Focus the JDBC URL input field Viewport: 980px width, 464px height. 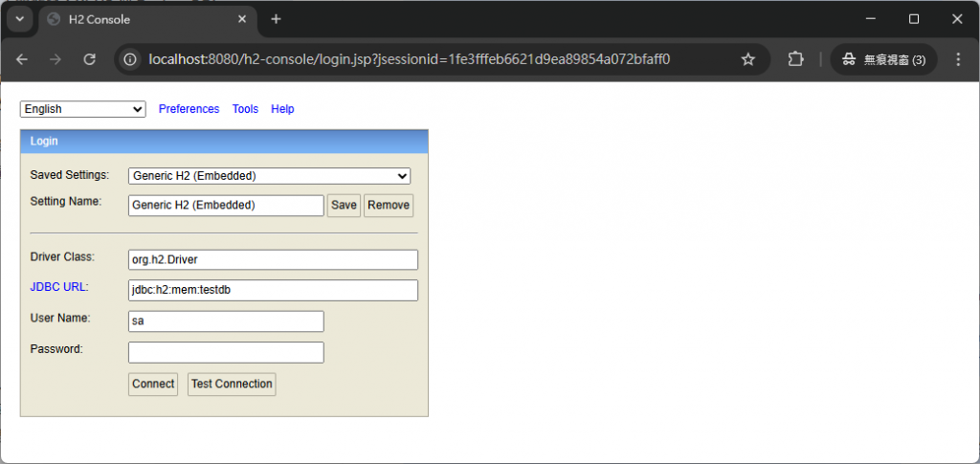[x=273, y=291]
